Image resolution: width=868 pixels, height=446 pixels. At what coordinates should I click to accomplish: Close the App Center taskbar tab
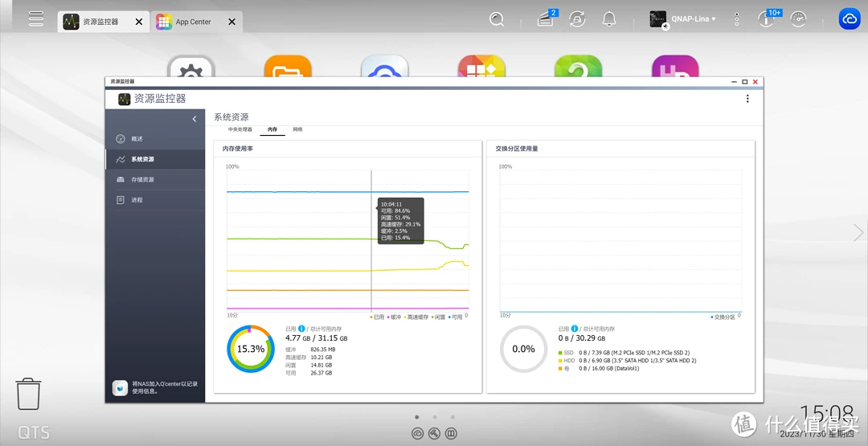(x=232, y=23)
